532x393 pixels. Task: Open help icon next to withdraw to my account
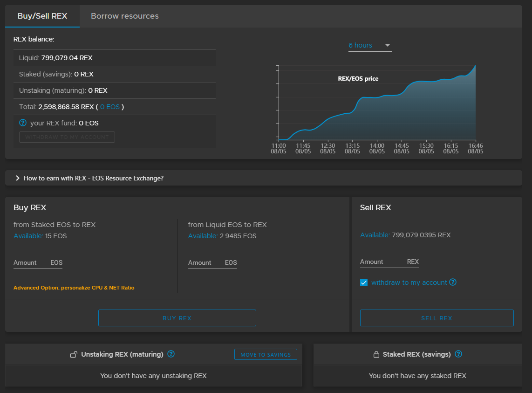click(x=453, y=282)
